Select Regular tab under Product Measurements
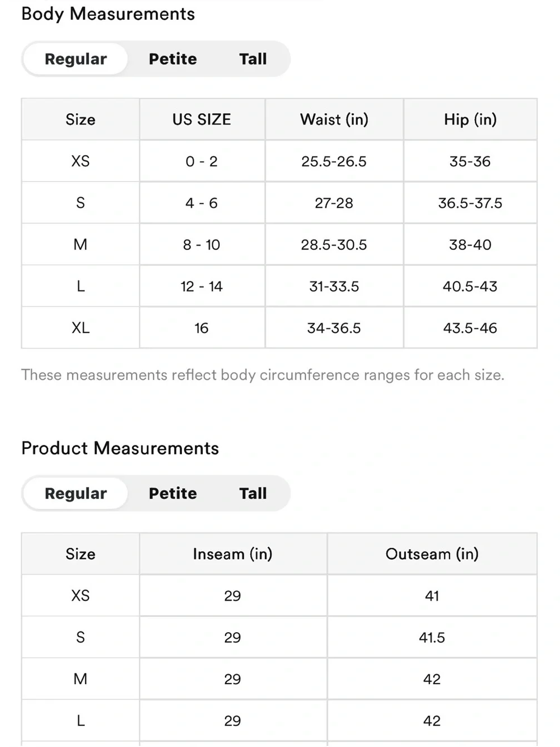560x747 pixels. 76,493
